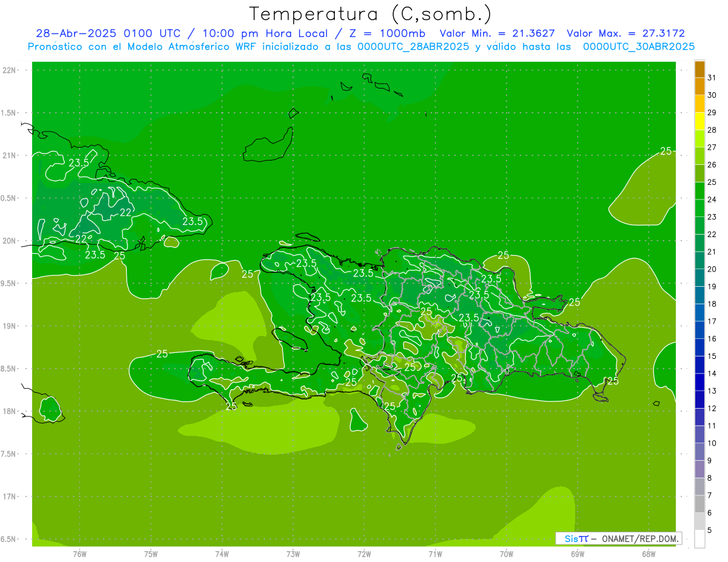Pick the blue swatch between 16 and 17
The image size is (728, 562).
click(699, 330)
